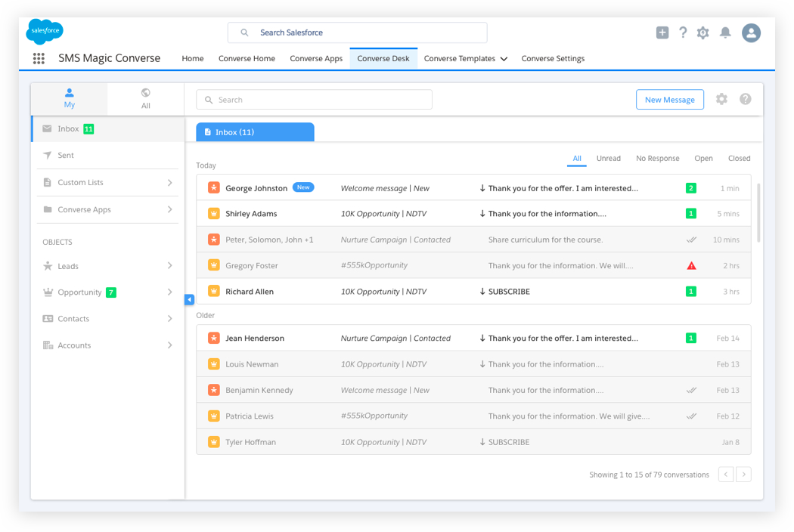Go to the previous page of conversations

click(726, 475)
